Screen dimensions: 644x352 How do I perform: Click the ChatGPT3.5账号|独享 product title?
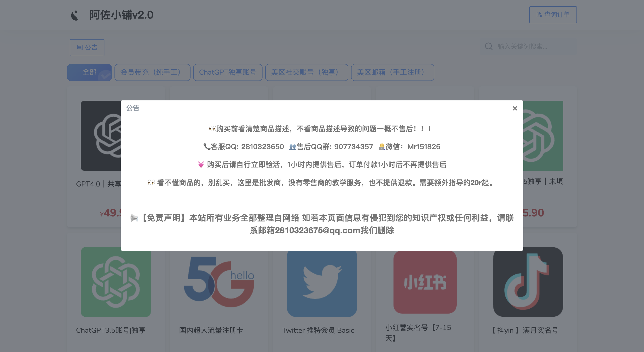(111, 330)
